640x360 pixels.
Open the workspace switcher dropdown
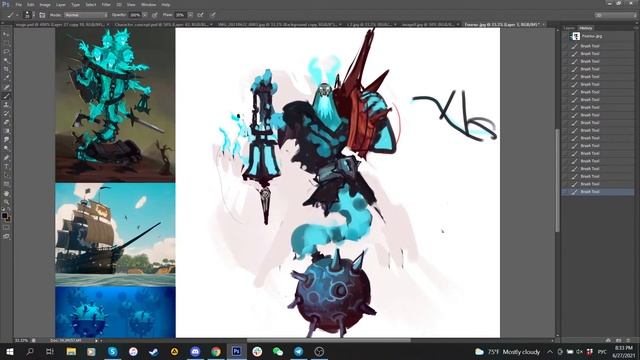(615, 15)
